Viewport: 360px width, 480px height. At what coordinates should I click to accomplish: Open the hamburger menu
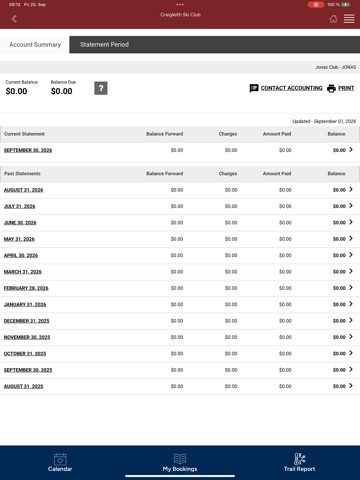tap(349, 19)
